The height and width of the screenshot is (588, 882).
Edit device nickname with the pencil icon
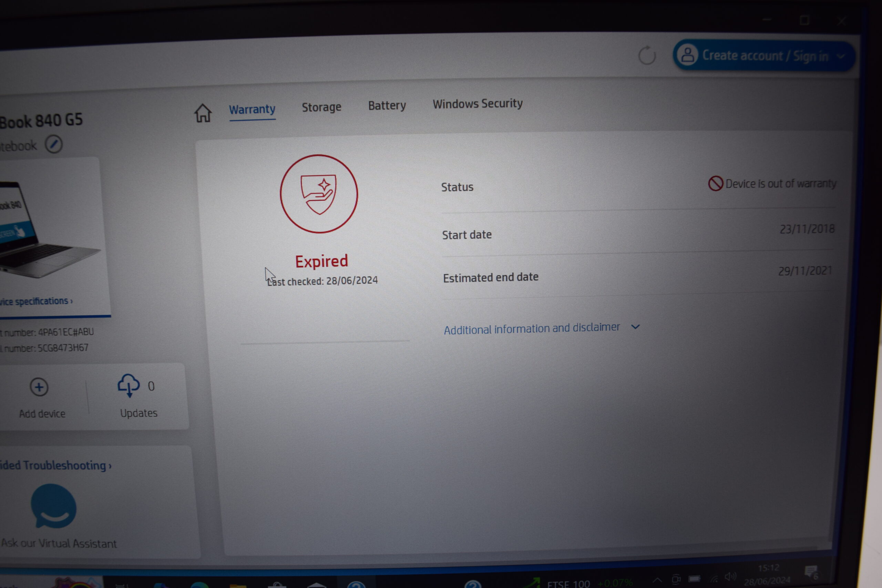tap(54, 144)
